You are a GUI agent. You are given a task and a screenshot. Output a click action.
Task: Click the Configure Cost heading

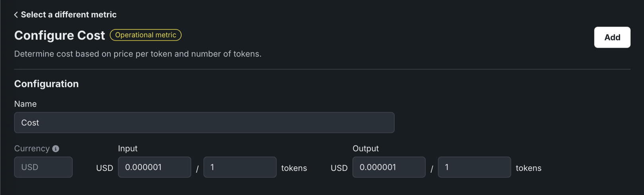tap(60, 35)
